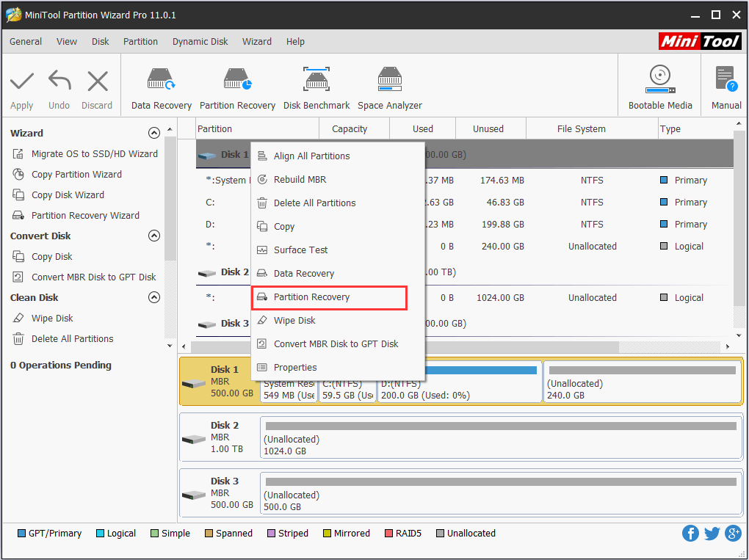
Task: Open the Disk menu
Action: 101,42
